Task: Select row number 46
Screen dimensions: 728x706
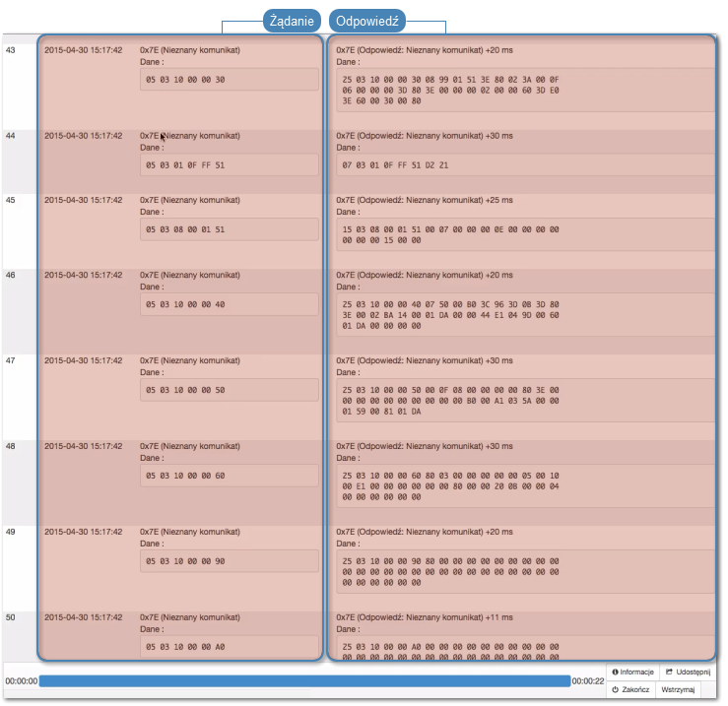Action: (10, 275)
